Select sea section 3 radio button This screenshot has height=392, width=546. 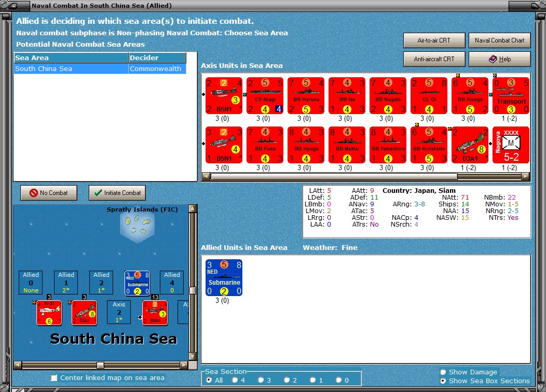tap(261, 380)
